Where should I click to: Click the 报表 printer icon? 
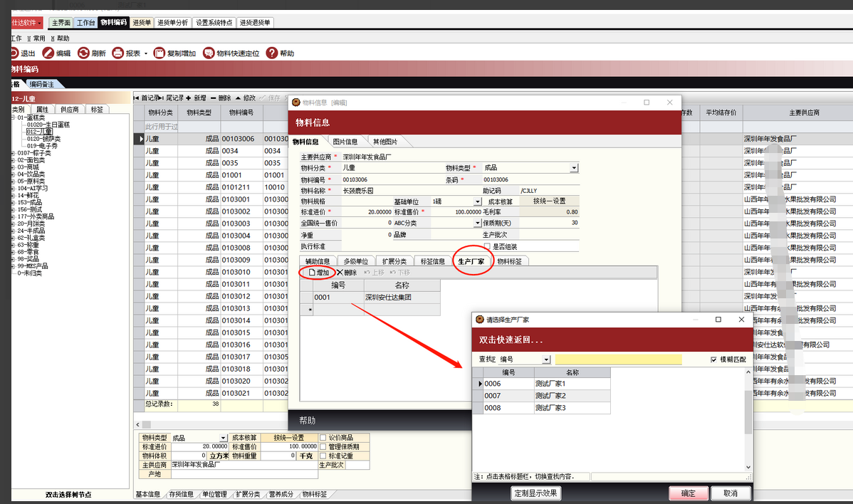click(118, 53)
